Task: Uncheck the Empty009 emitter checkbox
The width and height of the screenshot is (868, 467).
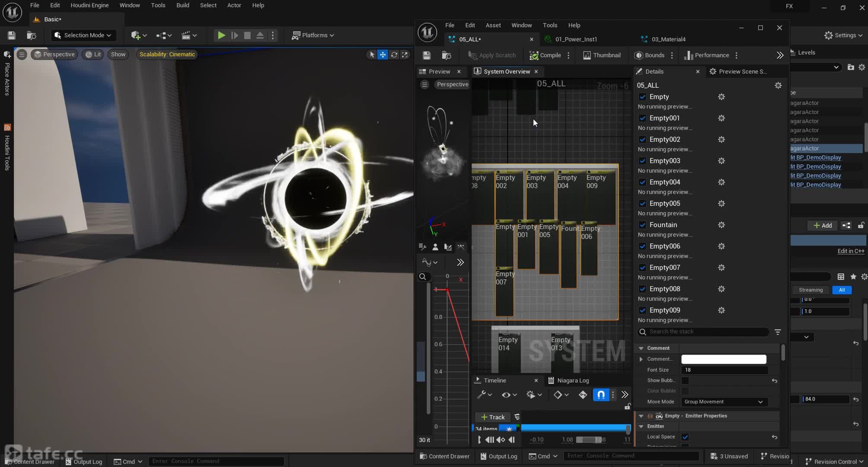Action: pos(642,310)
